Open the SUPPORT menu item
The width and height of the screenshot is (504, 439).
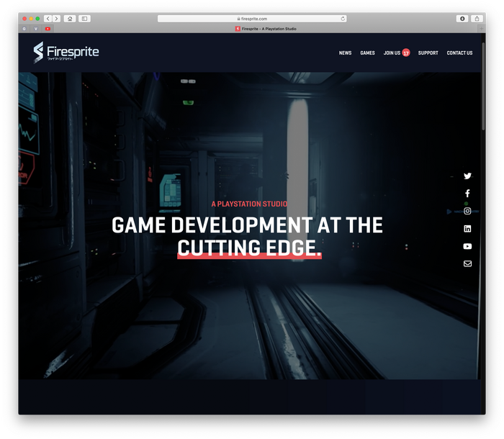pyautogui.click(x=428, y=53)
